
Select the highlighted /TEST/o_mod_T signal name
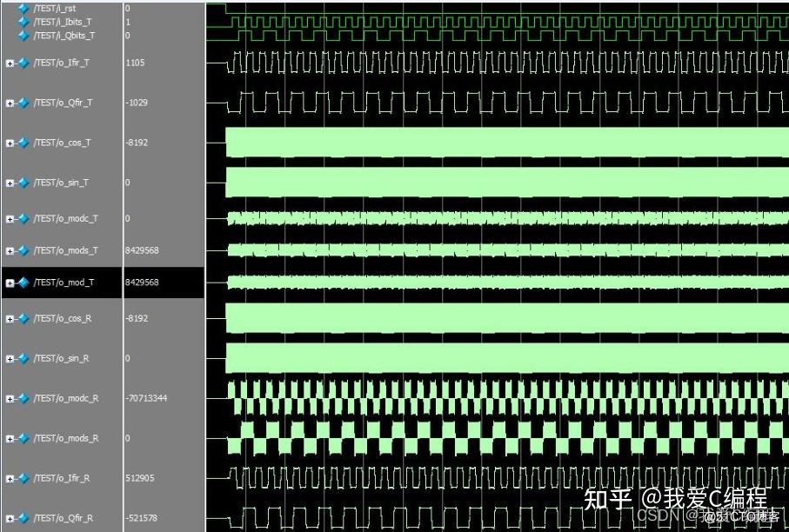64,283
